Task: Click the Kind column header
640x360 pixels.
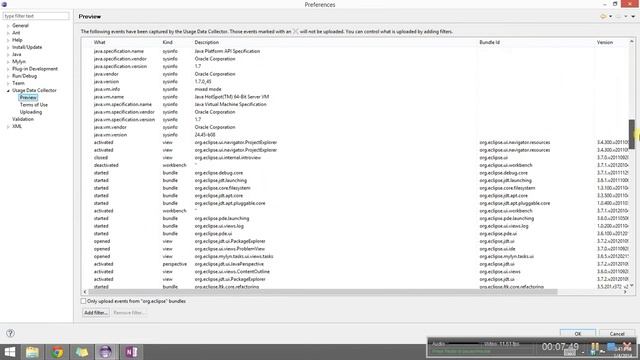Action: coord(167,42)
